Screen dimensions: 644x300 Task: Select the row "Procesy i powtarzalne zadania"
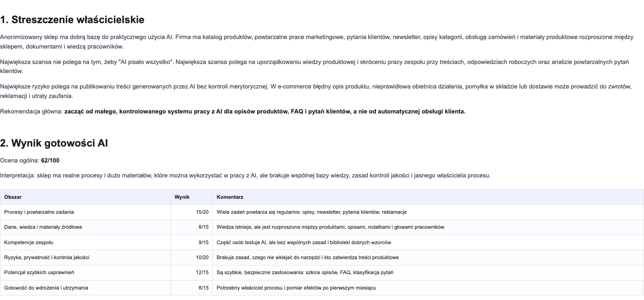pos(322,212)
